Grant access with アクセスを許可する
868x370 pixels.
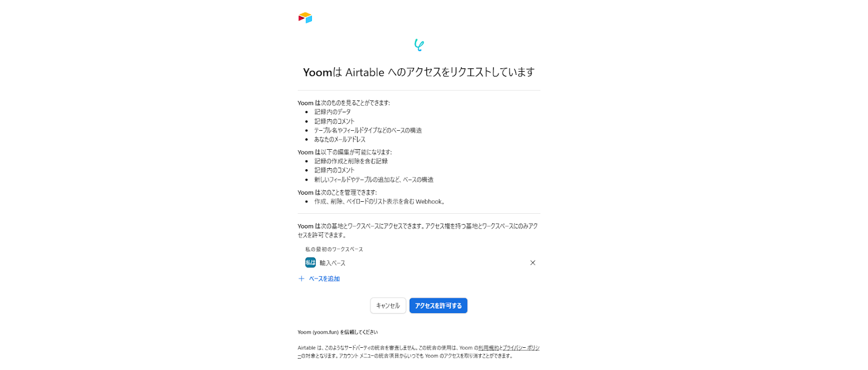(438, 306)
